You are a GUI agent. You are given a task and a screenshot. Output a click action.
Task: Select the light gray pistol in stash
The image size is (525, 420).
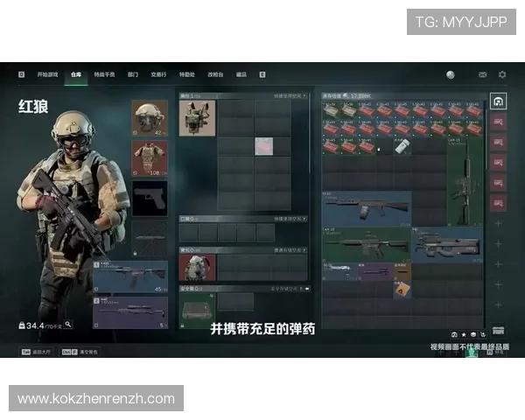coord(339,271)
